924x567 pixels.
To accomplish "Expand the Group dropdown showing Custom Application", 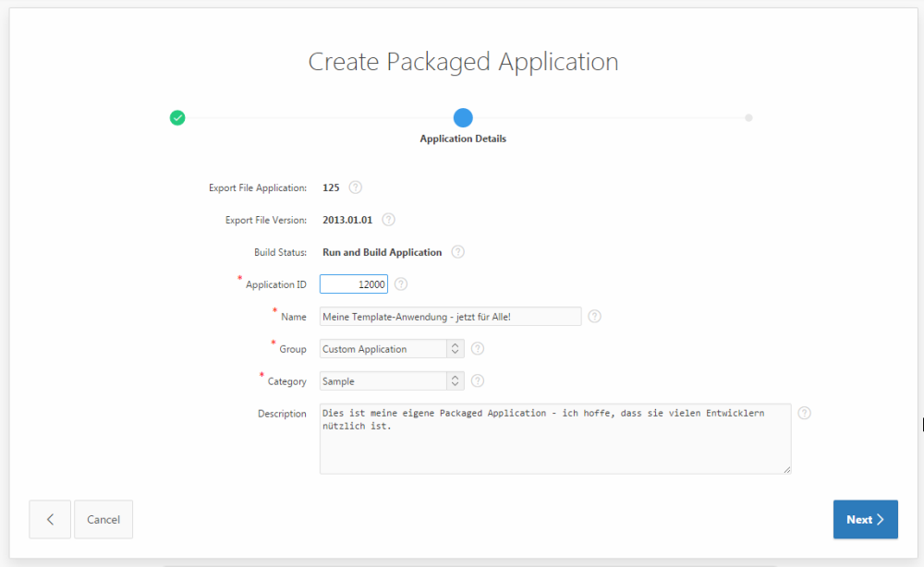I will click(x=392, y=349).
